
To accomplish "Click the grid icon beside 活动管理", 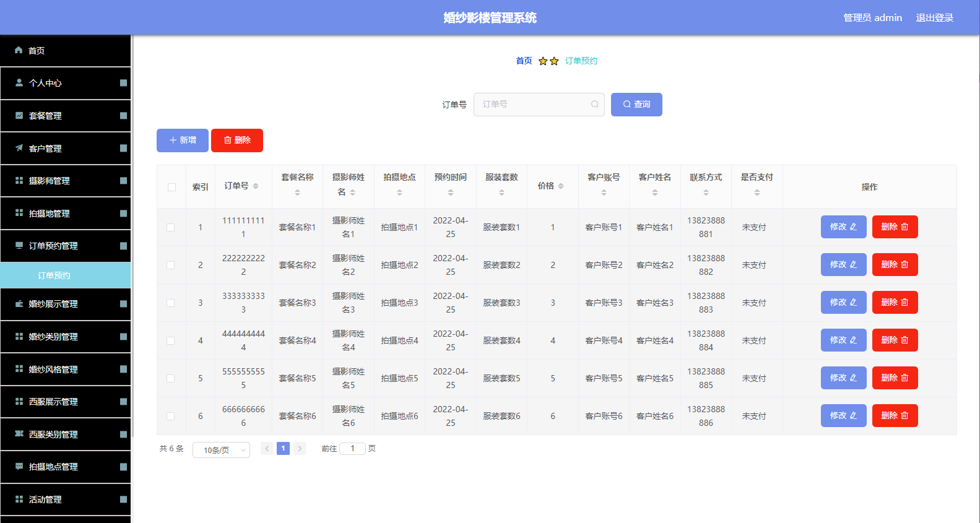I will (19, 499).
